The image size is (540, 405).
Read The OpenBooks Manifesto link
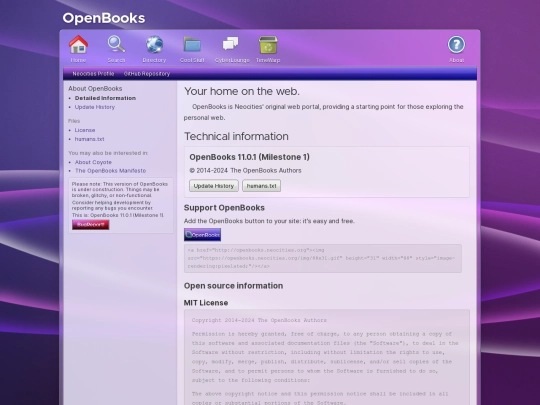point(111,171)
